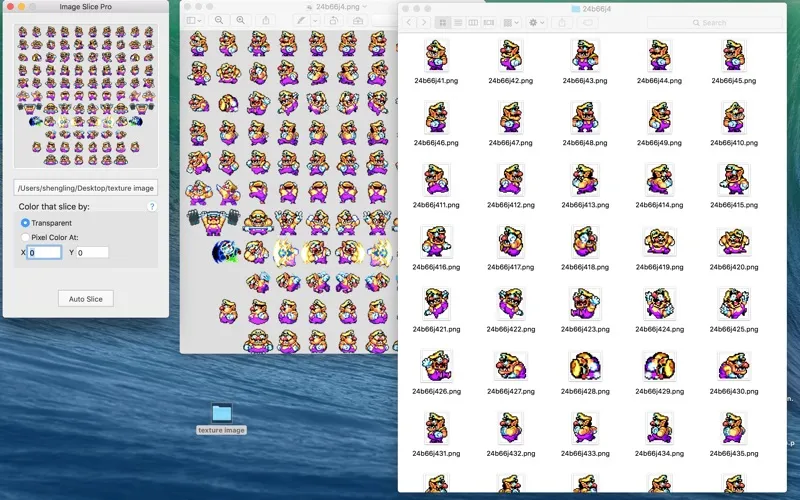Switch Finder to list view
This screenshot has height=500, width=800.
coord(459,22)
